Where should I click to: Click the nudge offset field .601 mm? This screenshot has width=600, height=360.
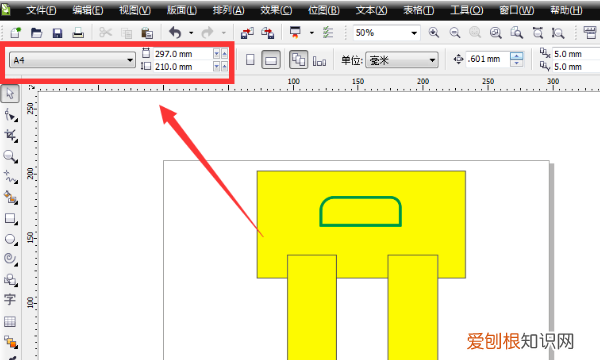(488, 59)
